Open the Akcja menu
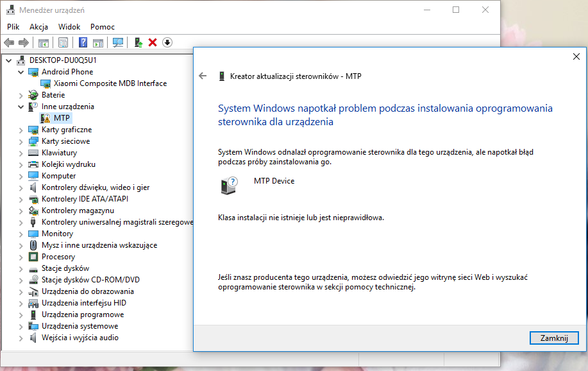This screenshot has height=371, width=588. [x=38, y=27]
